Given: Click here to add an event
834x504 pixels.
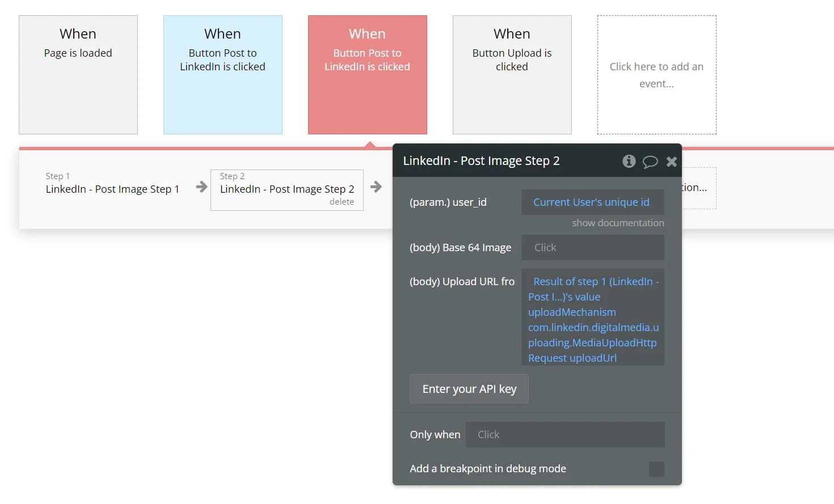Looking at the screenshot, I should point(657,75).
